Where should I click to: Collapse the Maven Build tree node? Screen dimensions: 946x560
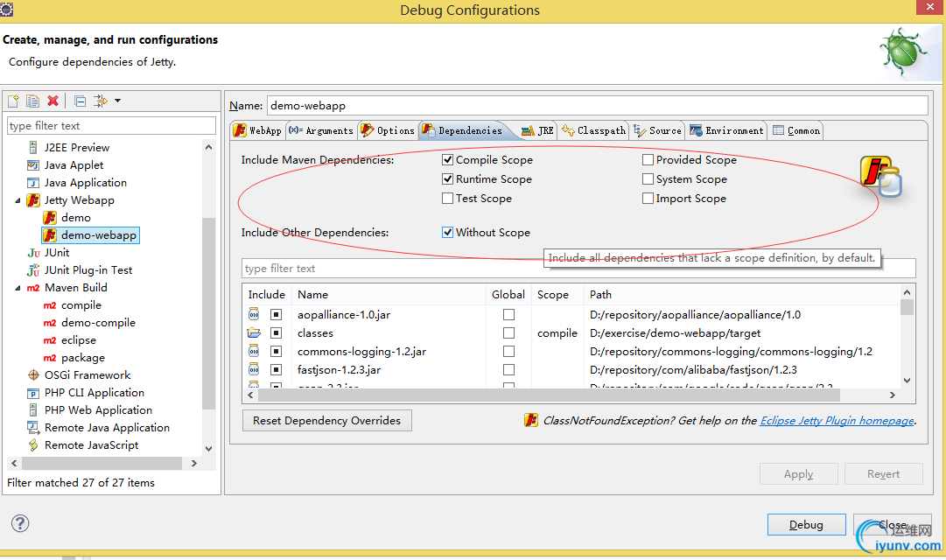18,288
